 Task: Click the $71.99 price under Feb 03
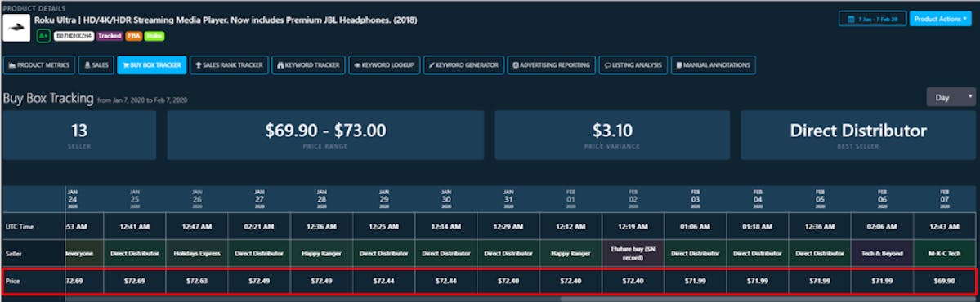(695, 281)
